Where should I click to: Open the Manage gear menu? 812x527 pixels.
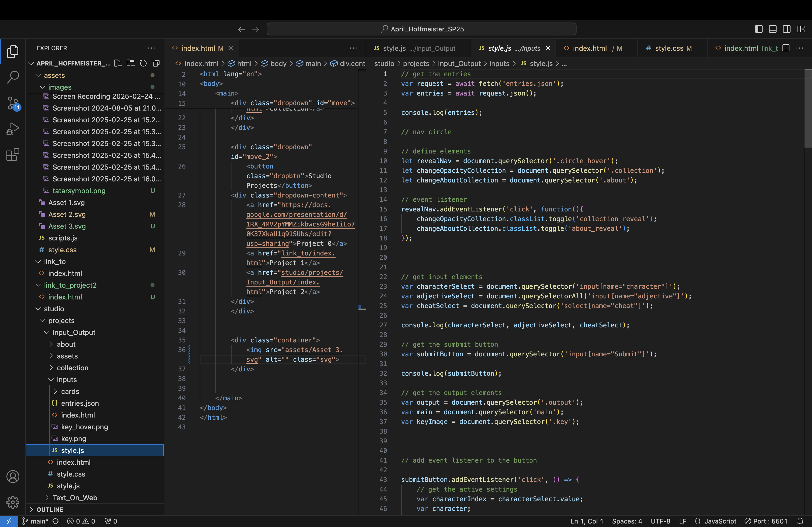13,502
